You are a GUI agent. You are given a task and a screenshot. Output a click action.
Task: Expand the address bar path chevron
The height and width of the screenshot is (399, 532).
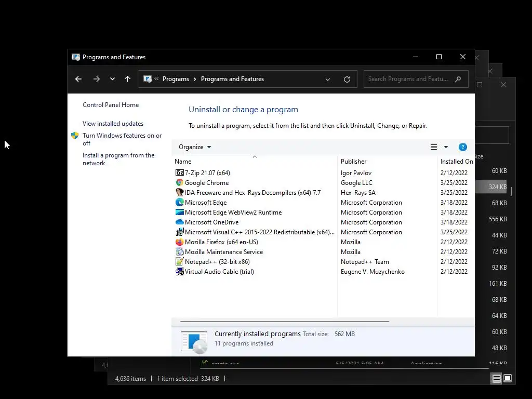(x=156, y=79)
